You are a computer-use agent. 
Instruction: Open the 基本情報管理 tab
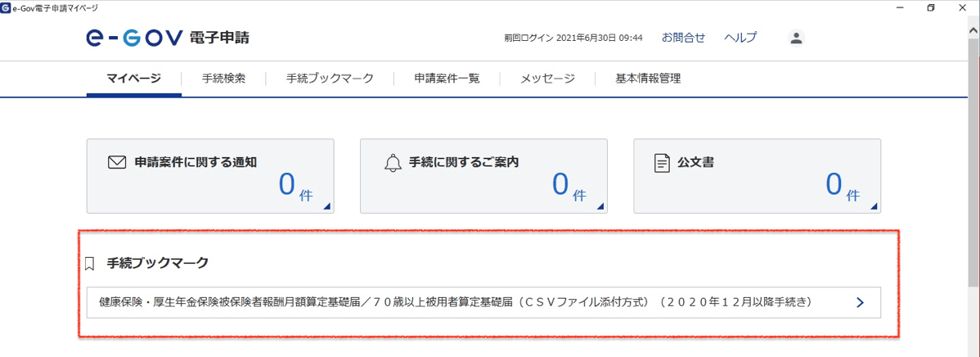648,79
